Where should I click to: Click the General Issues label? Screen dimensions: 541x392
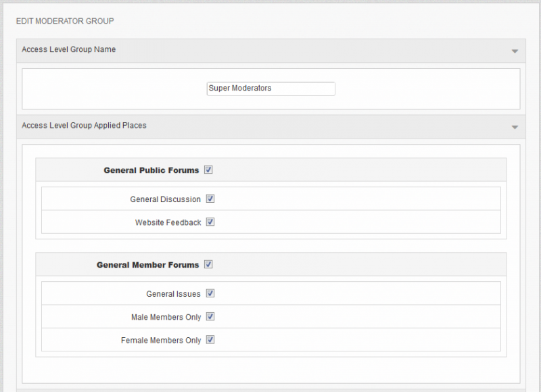(173, 294)
